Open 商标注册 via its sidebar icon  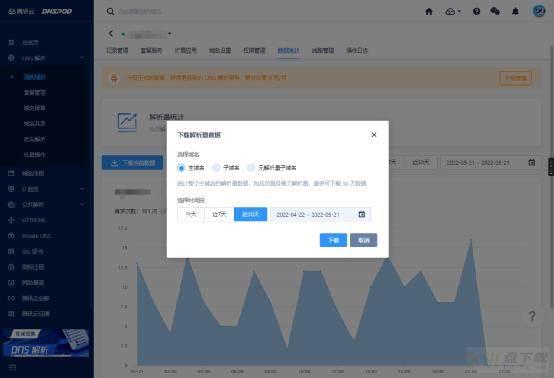click(x=11, y=267)
